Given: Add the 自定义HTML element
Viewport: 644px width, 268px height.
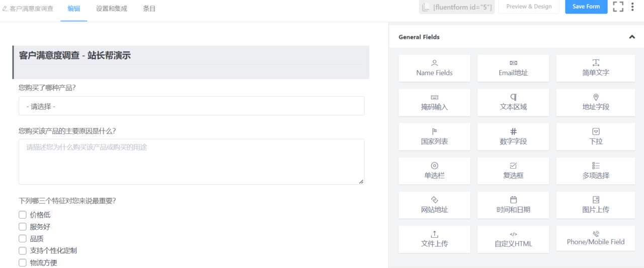Looking at the screenshot, I should pos(513,239).
